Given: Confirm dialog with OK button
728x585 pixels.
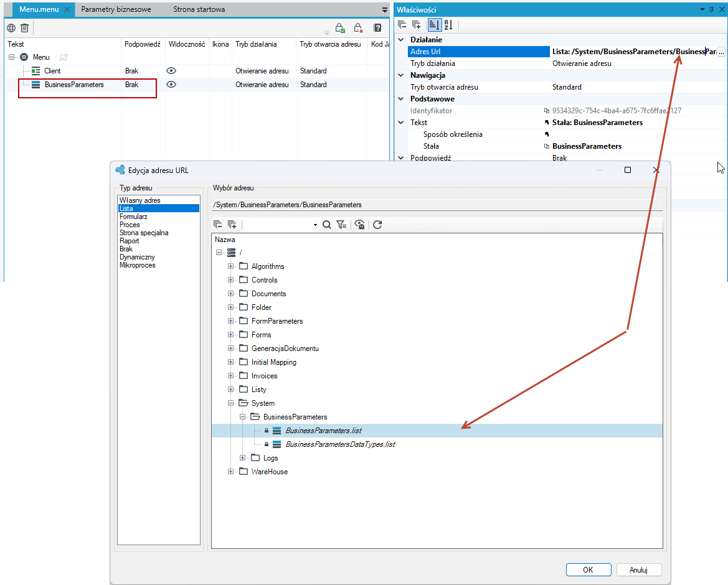Looking at the screenshot, I should click(589, 569).
